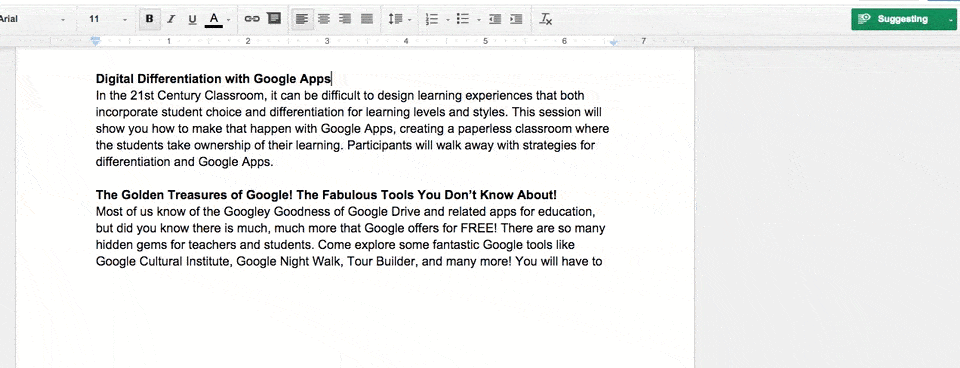
Task: Open the Suggesting mode dropdown arrow
Action: point(950,20)
